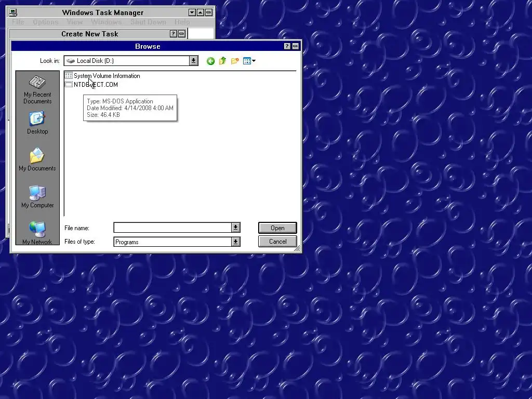The height and width of the screenshot is (399, 532).
Task: Create a new folder in Browse dialog
Action: pos(235,61)
